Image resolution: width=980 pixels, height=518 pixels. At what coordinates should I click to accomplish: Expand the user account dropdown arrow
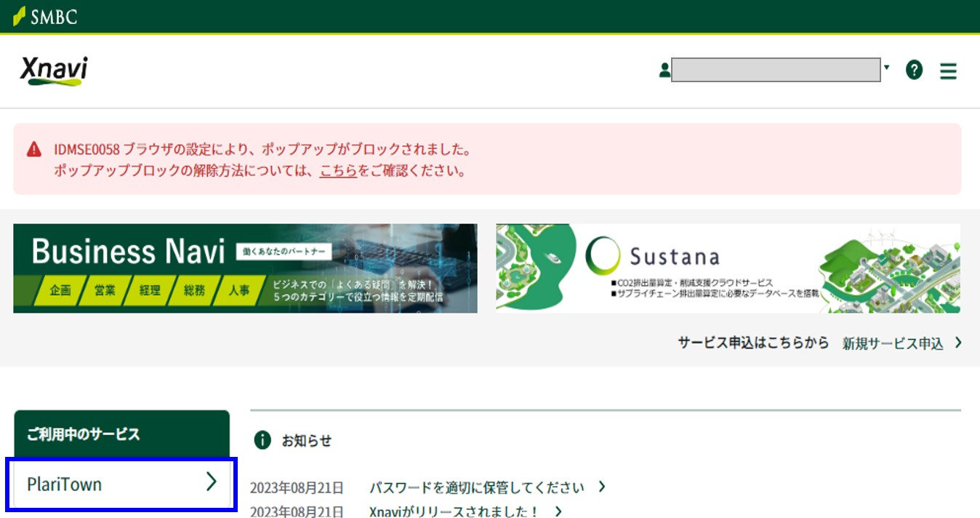point(886,68)
